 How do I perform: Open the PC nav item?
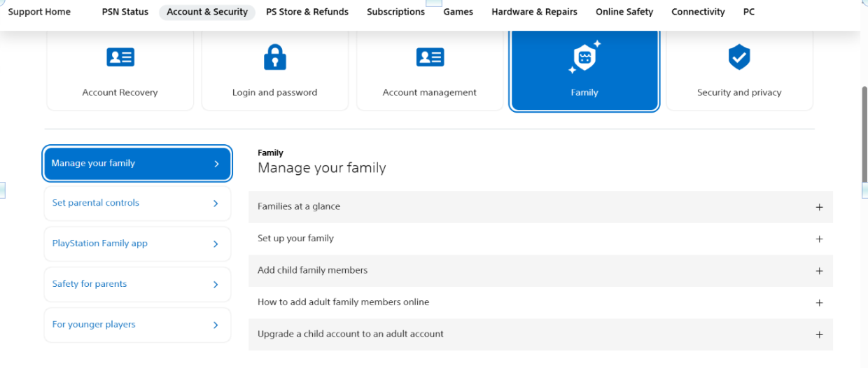749,12
